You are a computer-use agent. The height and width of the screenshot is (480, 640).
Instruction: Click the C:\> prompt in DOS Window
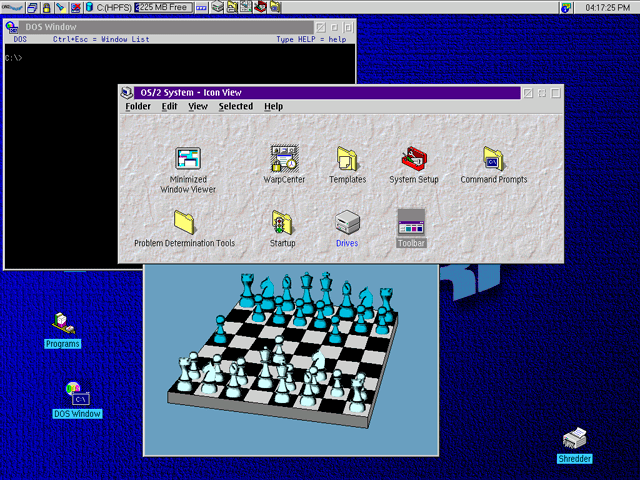tap(13, 58)
